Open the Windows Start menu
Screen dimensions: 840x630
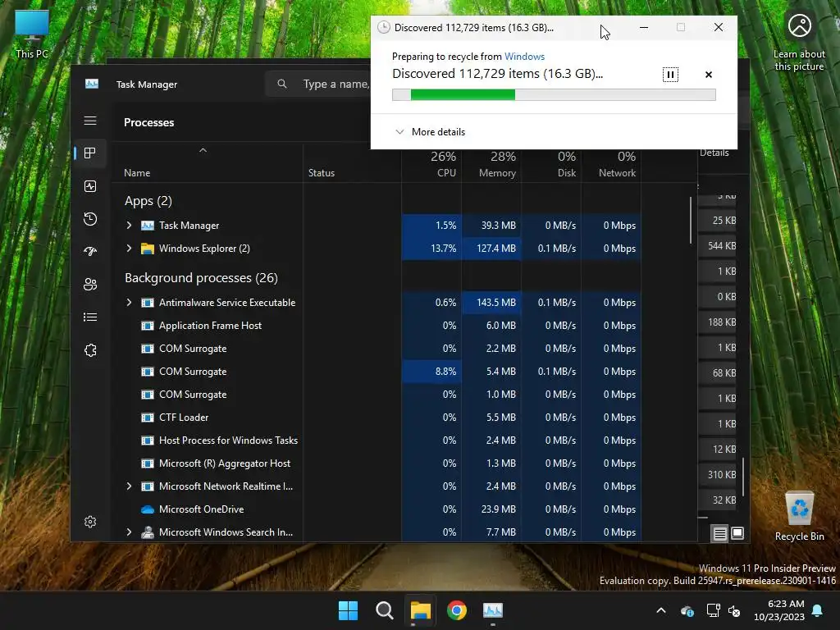[x=348, y=610]
